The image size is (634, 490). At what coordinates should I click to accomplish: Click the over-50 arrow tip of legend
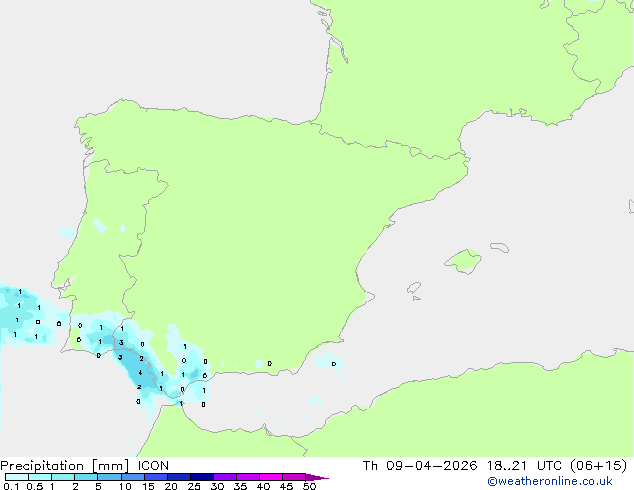click(317, 477)
